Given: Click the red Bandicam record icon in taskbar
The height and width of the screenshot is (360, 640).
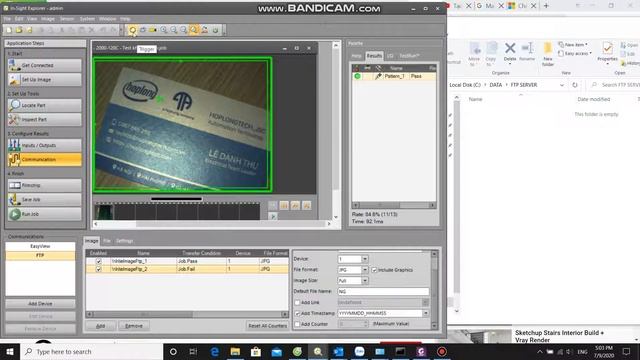Looking at the screenshot, I should tap(442, 351).
